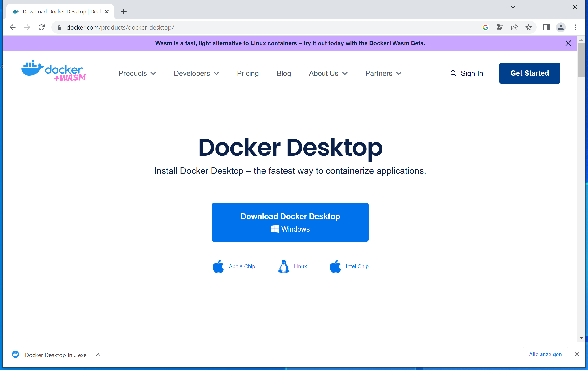
Task: Open Chrome three-dot menu
Action: pyautogui.click(x=575, y=27)
